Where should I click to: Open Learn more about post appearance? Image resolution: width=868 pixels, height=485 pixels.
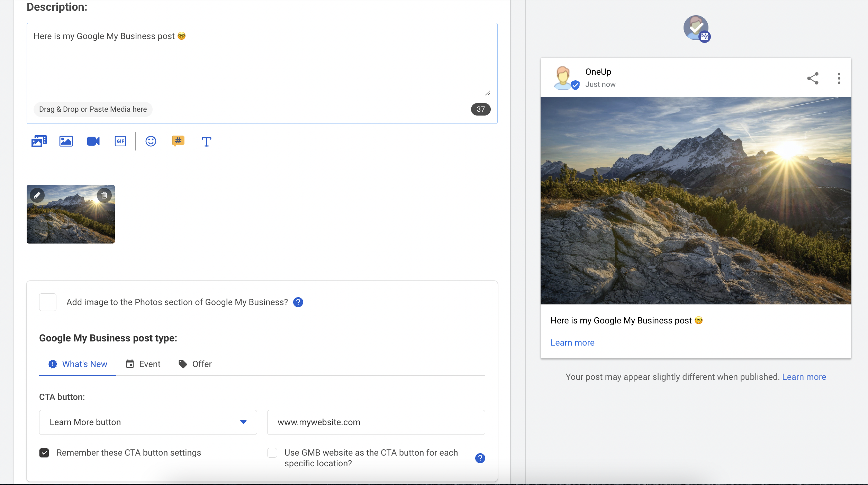[804, 377]
